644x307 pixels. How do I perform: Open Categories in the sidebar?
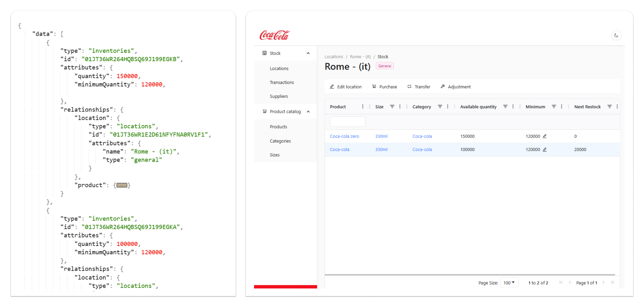tap(280, 141)
